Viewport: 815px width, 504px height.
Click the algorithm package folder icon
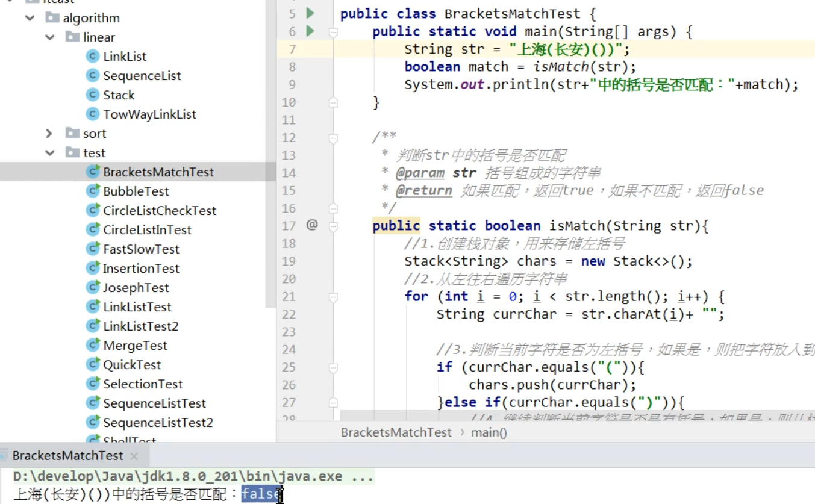point(52,17)
